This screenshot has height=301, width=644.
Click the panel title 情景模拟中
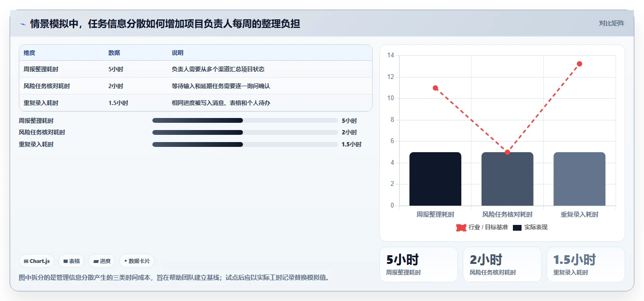pyautogui.click(x=165, y=24)
